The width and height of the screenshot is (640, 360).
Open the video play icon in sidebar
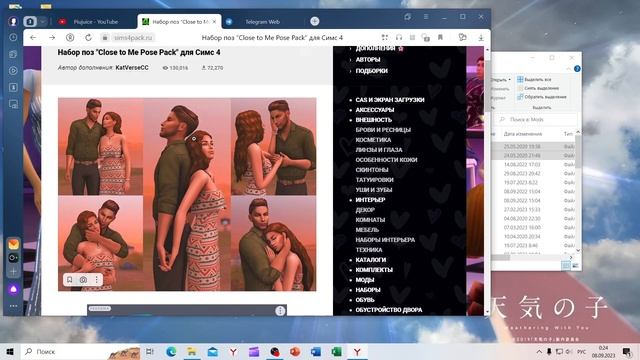tap(13, 71)
